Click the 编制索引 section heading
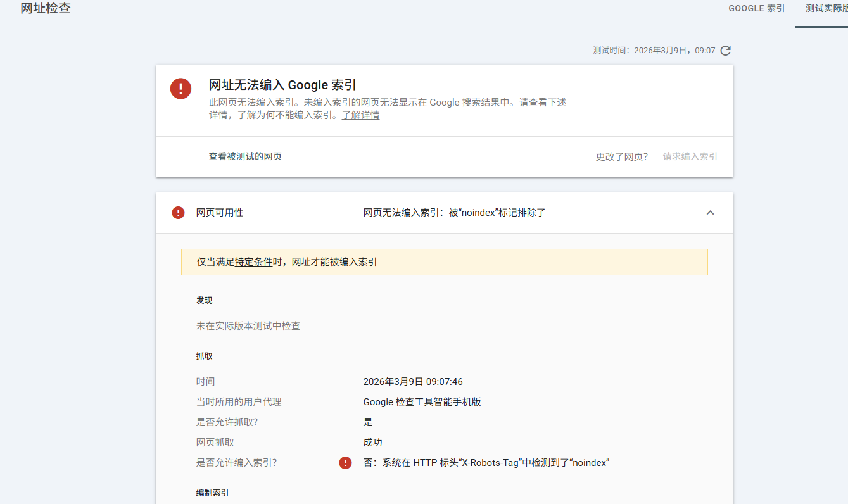The image size is (848, 504). (212, 493)
